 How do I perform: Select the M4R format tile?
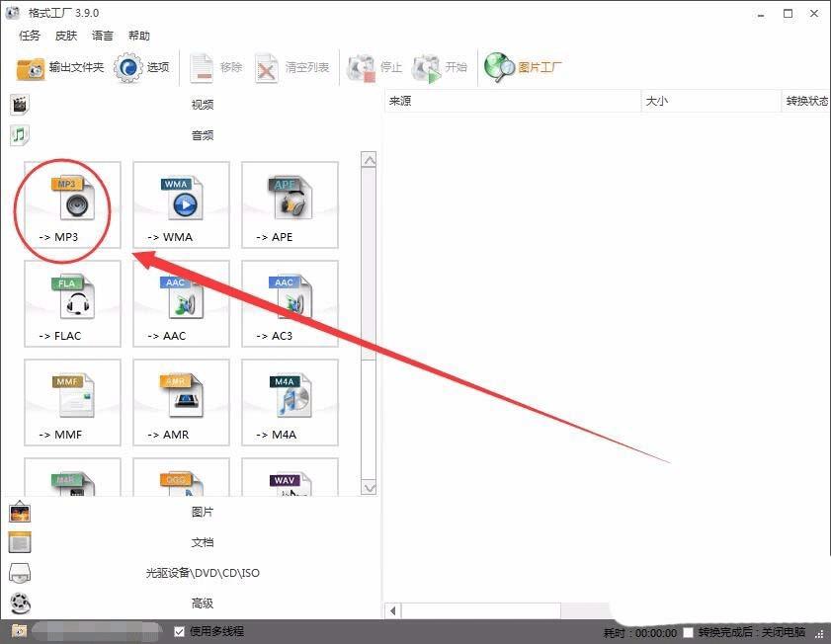pyautogui.click(x=72, y=478)
